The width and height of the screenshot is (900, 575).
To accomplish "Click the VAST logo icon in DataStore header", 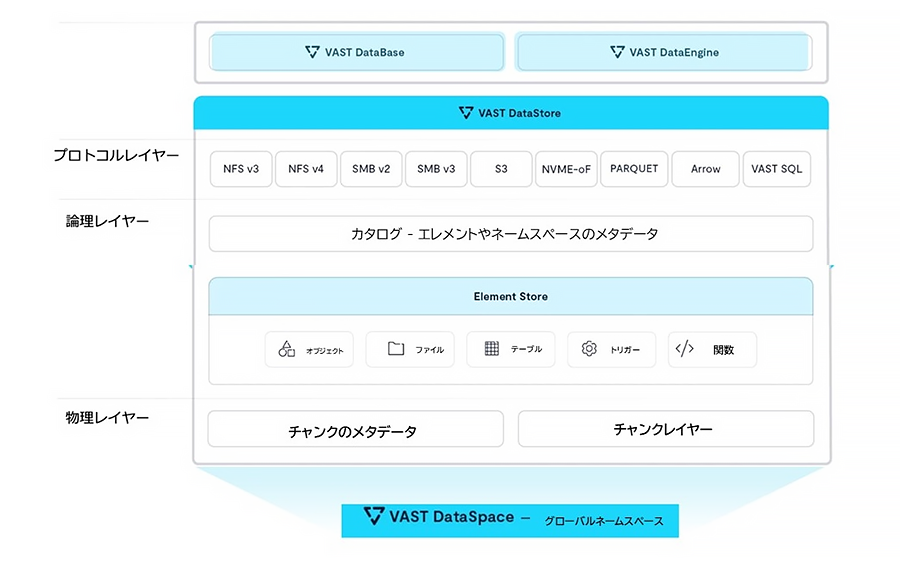I will point(466,112).
